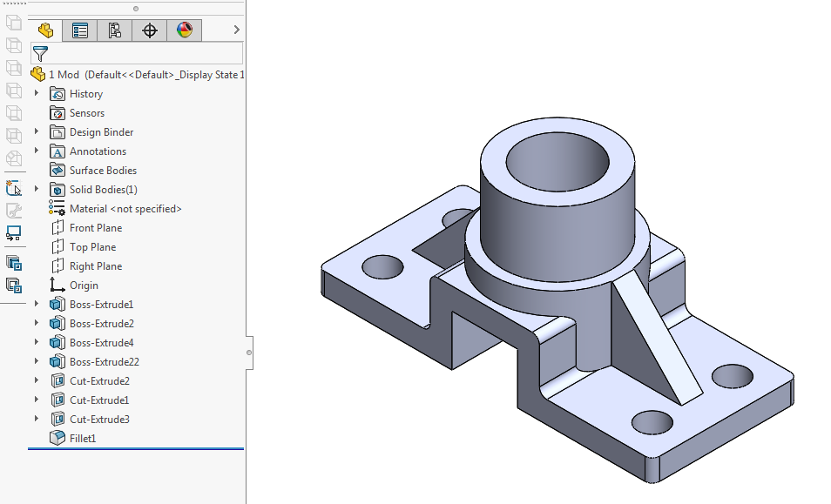Select the DisplayManager colored sphere icon
The width and height of the screenshot is (831, 504).
[182, 30]
